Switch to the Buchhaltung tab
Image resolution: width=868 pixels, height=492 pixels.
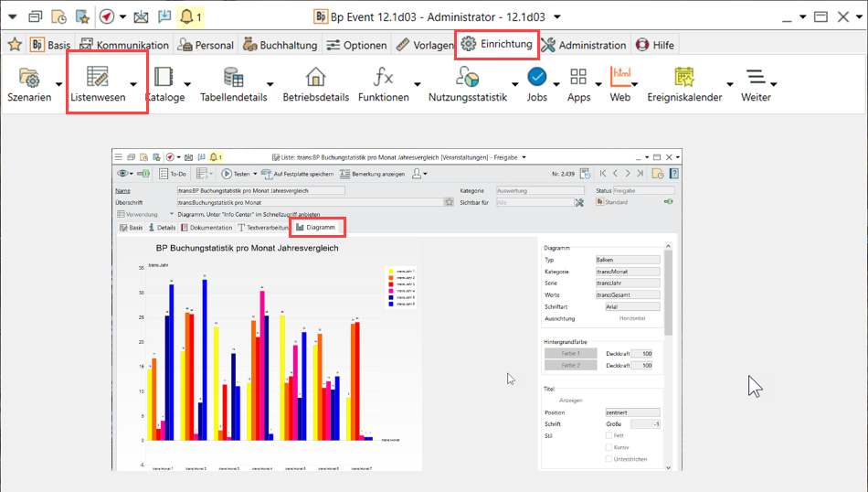pos(281,45)
